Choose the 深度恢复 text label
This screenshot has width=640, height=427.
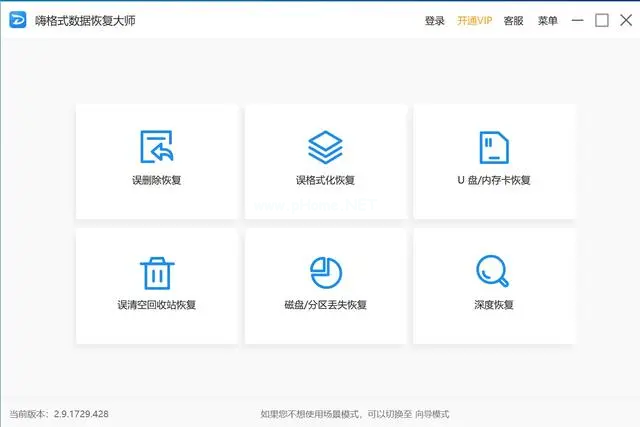coord(494,304)
